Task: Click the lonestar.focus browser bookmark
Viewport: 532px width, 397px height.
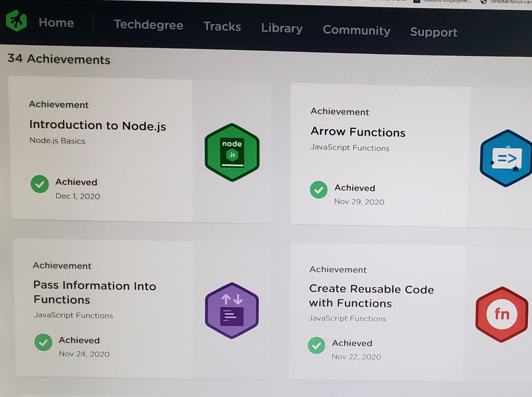Action: 506,2
